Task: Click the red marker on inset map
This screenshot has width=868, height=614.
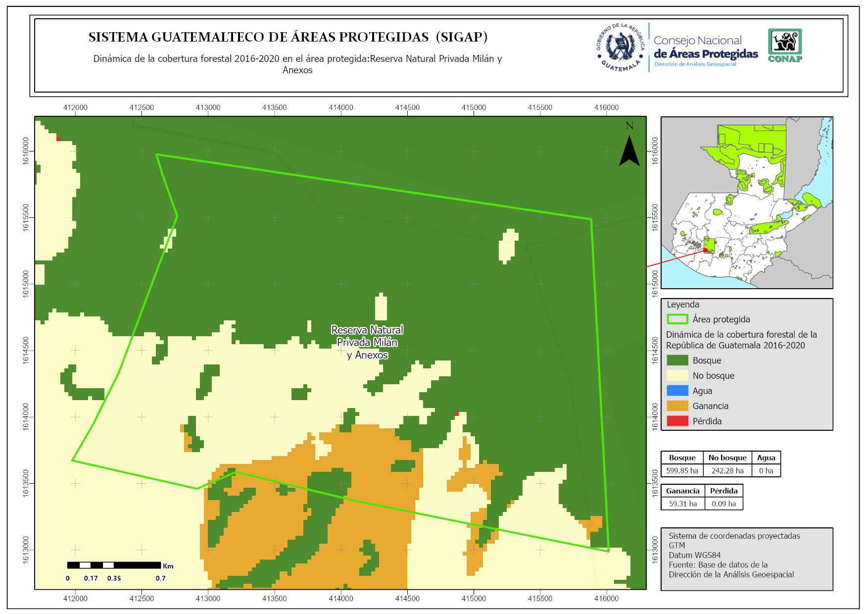Action: (705, 251)
